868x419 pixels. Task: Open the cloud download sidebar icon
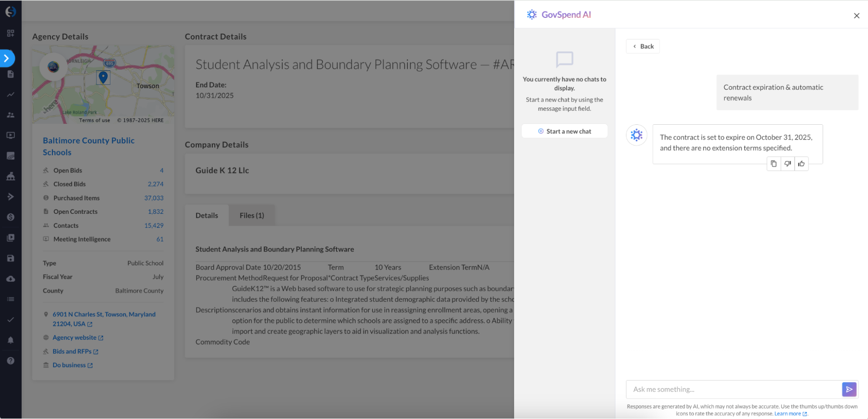[10, 279]
